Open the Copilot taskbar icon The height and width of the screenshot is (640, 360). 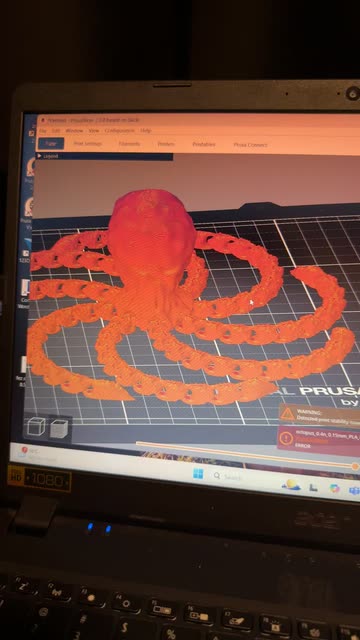point(335,487)
